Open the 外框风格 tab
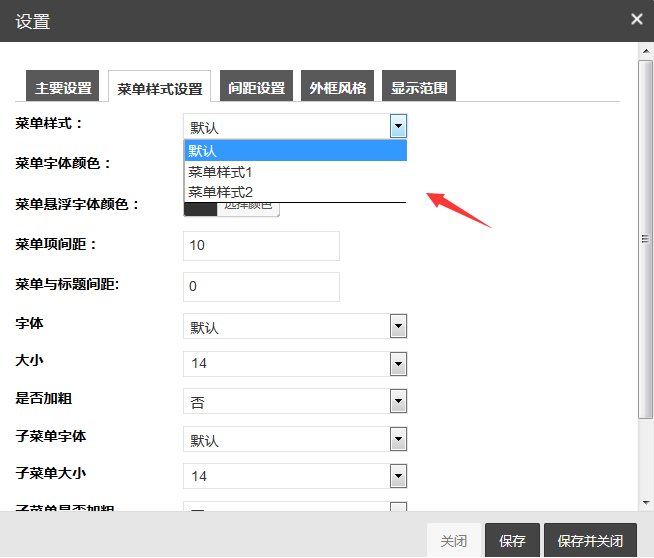The height and width of the screenshot is (558, 654). (x=337, y=86)
